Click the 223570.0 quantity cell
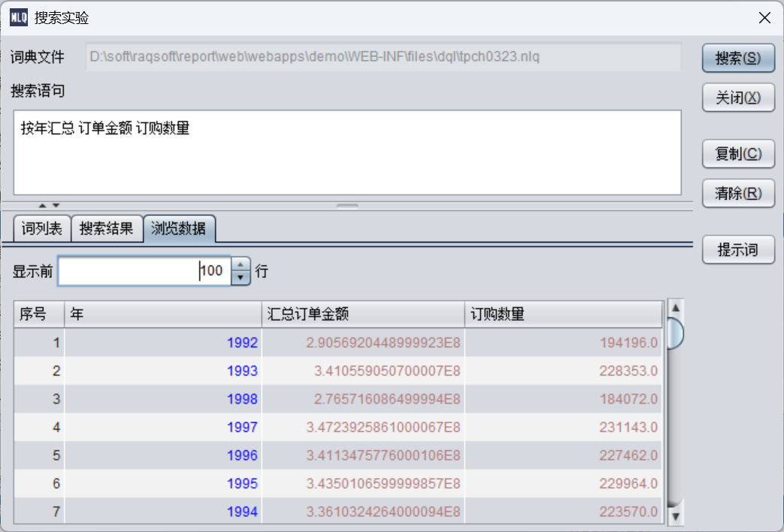The width and height of the screenshot is (784, 532). pos(564,511)
